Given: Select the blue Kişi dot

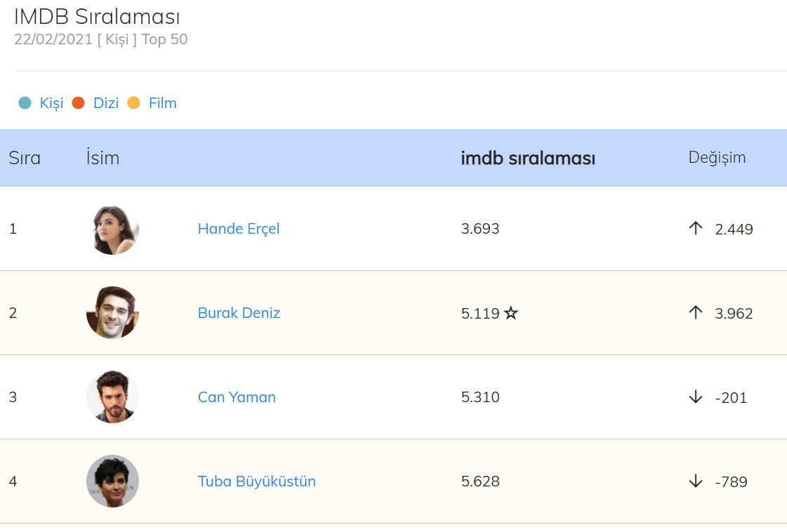Looking at the screenshot, I should point(25,103).
